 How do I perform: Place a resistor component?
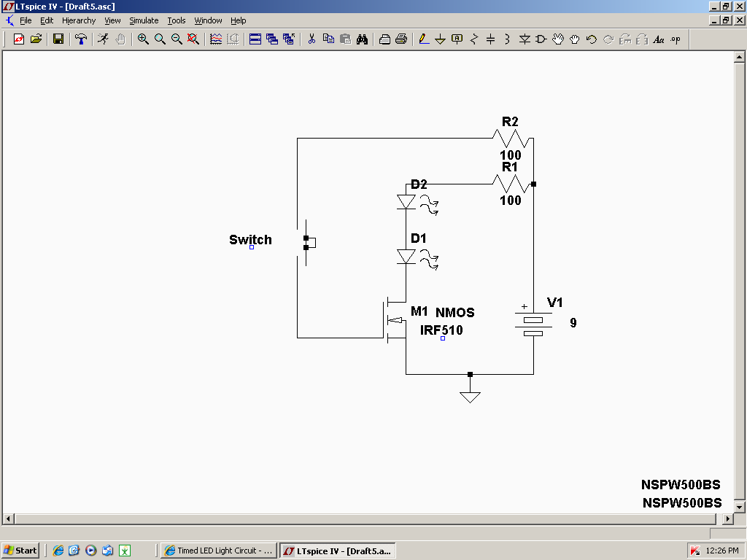(473, 39)
